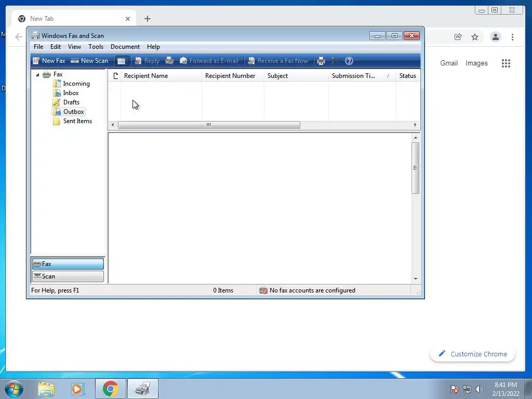This screenshot has width=532, height=399.
Task: Sort by Recipient Number column
Action: (233, 76)
